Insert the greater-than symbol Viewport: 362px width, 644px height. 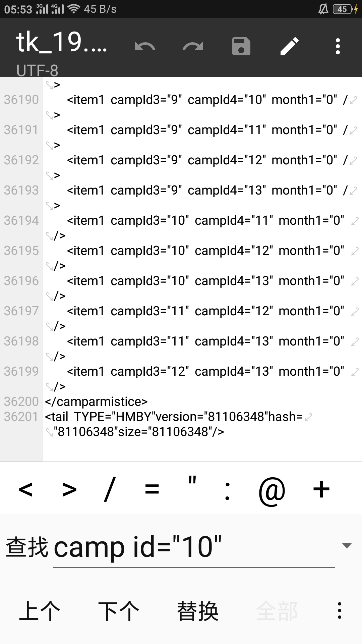pyautogui.click(x=69, y=489)
